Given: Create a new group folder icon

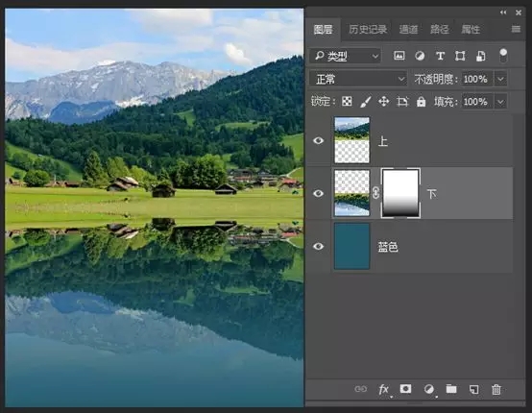Looking at the screenshot, I should [451, 389].
